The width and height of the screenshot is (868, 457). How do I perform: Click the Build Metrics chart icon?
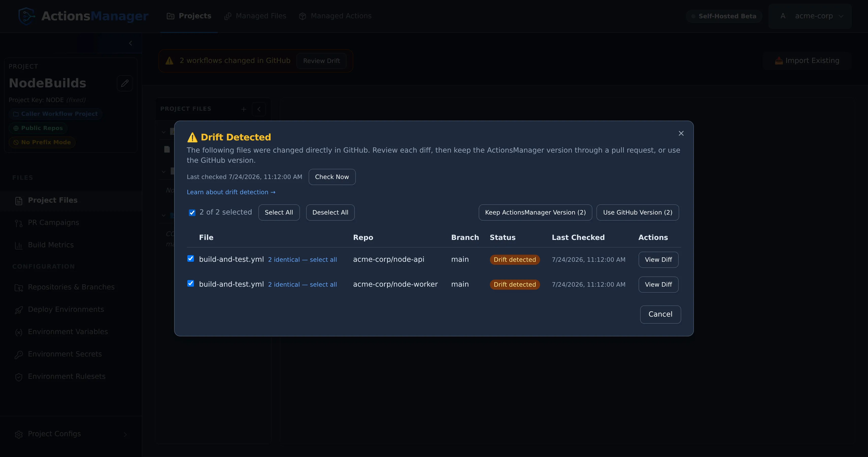pyautogui.click(x=19, y=245)
